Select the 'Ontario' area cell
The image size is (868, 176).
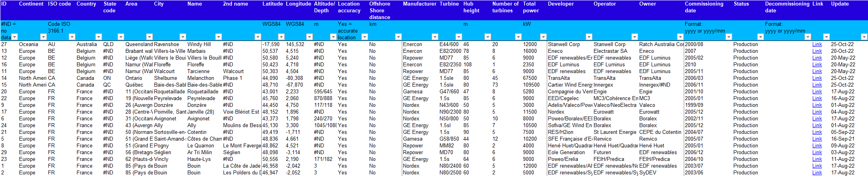point(139,78)
